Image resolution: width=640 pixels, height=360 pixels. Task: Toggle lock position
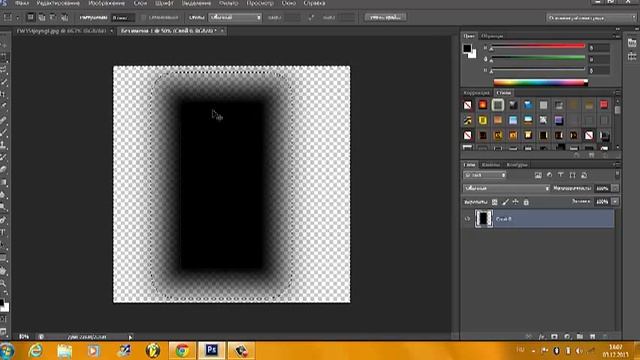[516, 202]
